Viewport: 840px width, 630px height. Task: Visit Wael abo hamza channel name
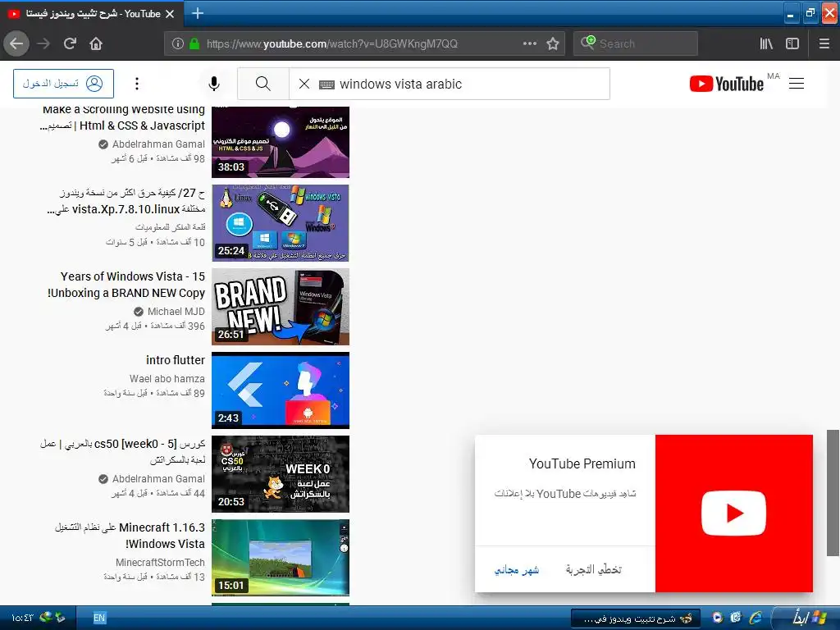click(167, 379)
